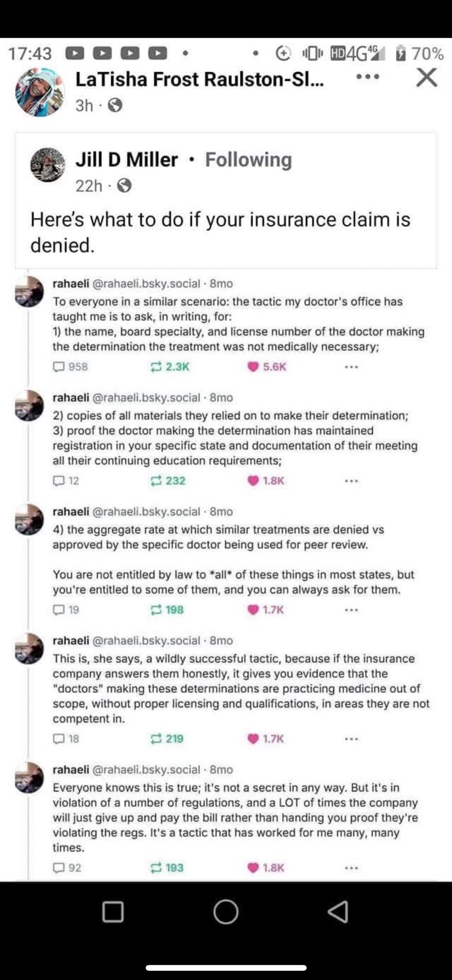This screenshot has width=452, height=980.
Task: Open the three-dot post options menu
Action: click(x=368, y=77)
